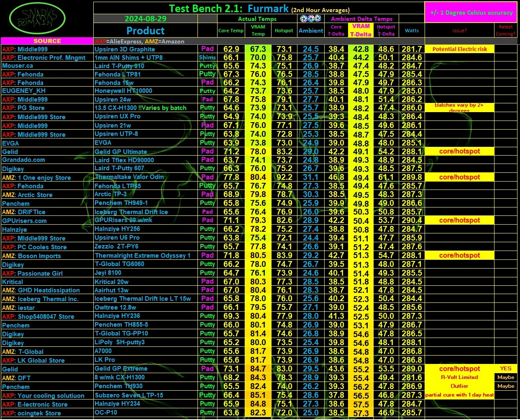Select the Jeyi 8100 product cell
This screenshot has height=420, width=520.
[x=146, y=273]
